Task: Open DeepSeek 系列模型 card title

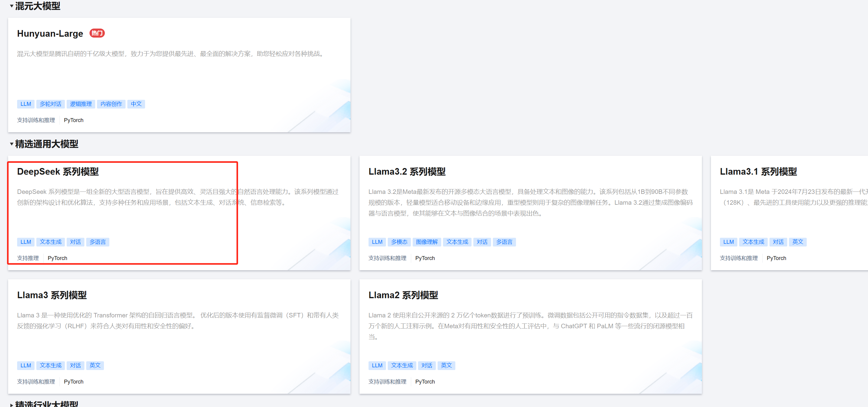Action: (x=58, y=172)
